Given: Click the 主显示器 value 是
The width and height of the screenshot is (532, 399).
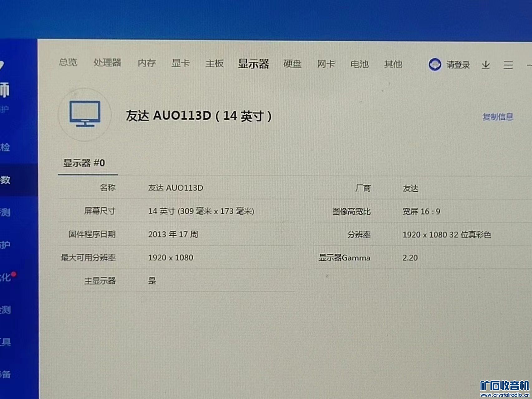Looking at the screenshot, I should click(x=152, y=281).
